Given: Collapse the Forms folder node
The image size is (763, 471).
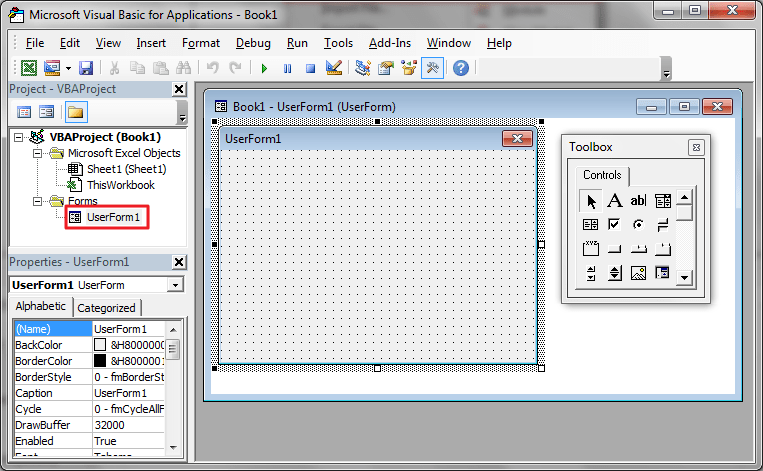Looking at the screenshot, I should point(37,201).
